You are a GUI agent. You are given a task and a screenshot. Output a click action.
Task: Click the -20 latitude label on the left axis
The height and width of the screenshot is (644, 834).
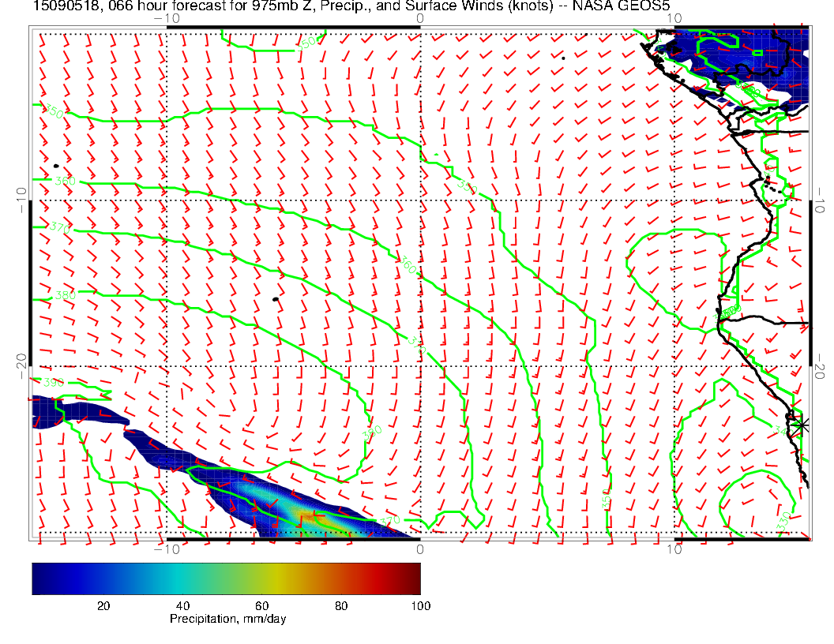[x=21, y=366]
